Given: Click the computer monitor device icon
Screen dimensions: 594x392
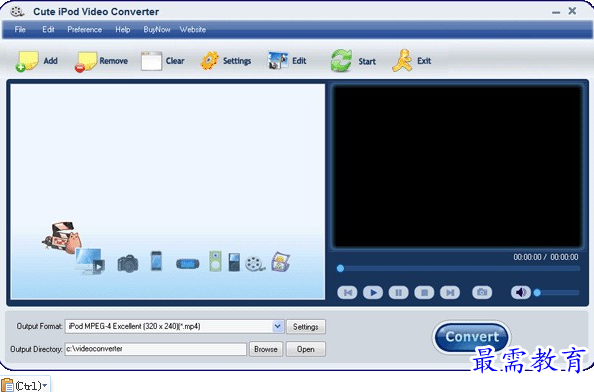Looking at the screenshot, I should tap(90, 261).
